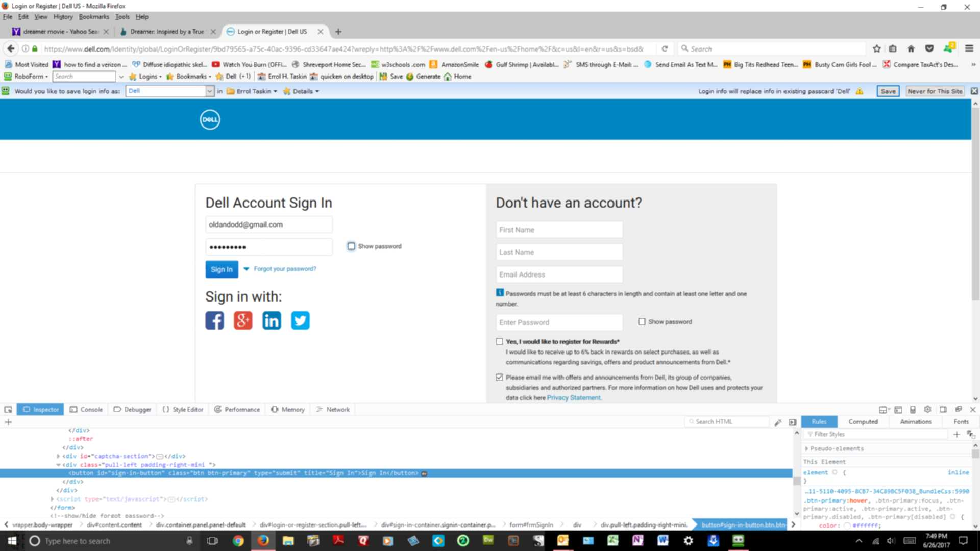Choose the LinkedIn sign-in icon
Screen dimensions: 980x551
272,320
